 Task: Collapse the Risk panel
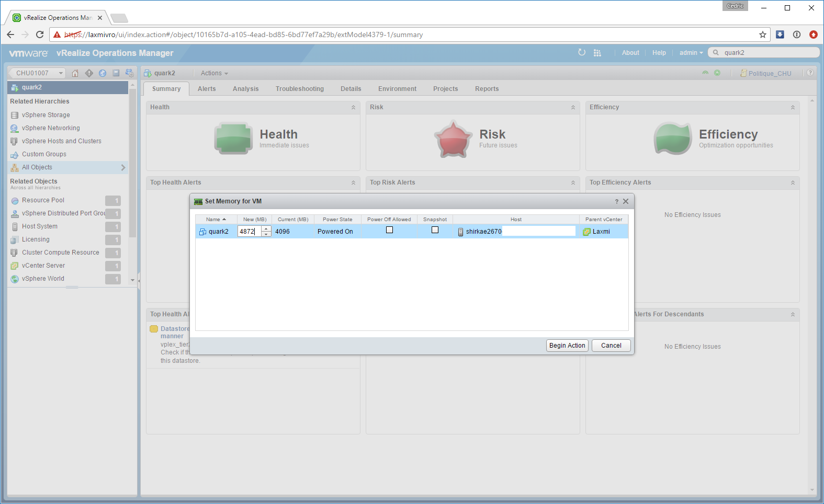tap(573, 107)
